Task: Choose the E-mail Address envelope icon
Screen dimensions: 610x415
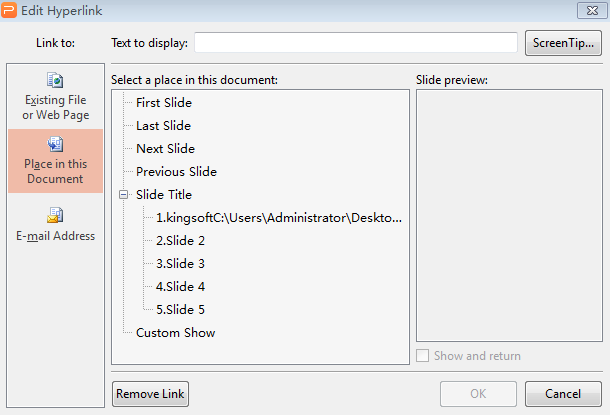Action: (x=55, y=215)
